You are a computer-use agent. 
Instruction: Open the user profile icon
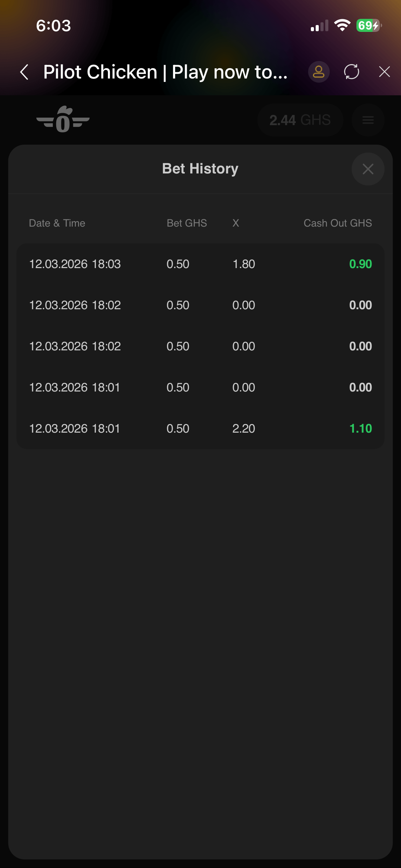pos(319,72)
